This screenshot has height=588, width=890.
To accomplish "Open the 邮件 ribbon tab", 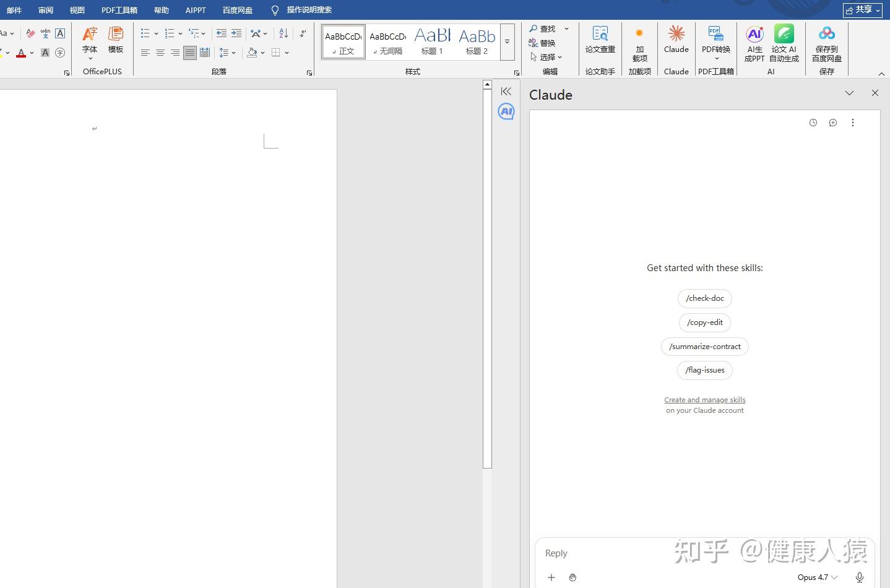I will [14, 10].
